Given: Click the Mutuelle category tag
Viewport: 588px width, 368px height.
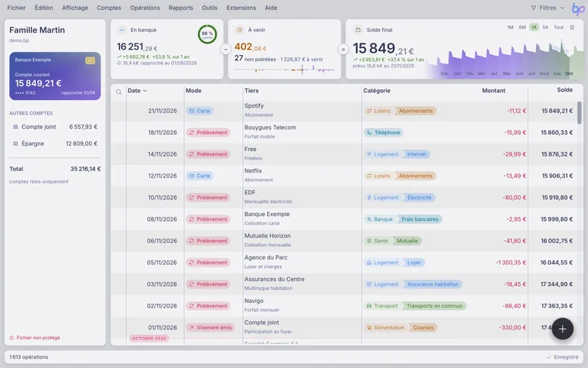Looking at the screenshot, I should (x=407, y=241).
